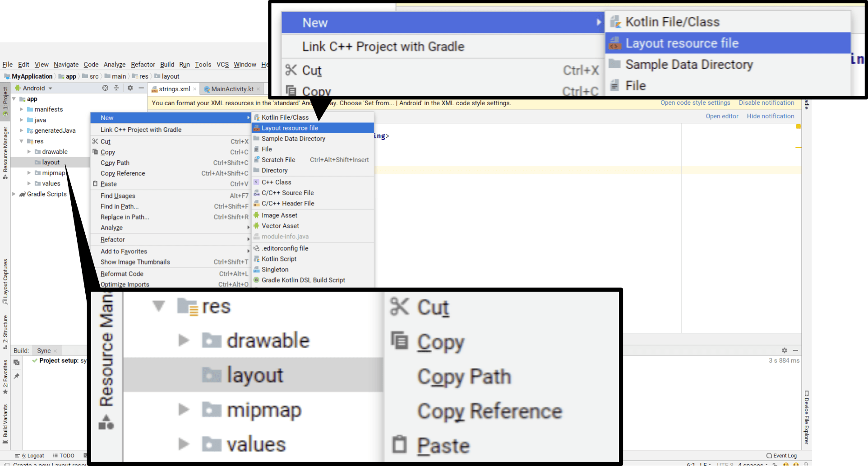Screen dimensions: 868x466
Task: Click the Layout resource file icon
Action: click(x=256, y=128)
